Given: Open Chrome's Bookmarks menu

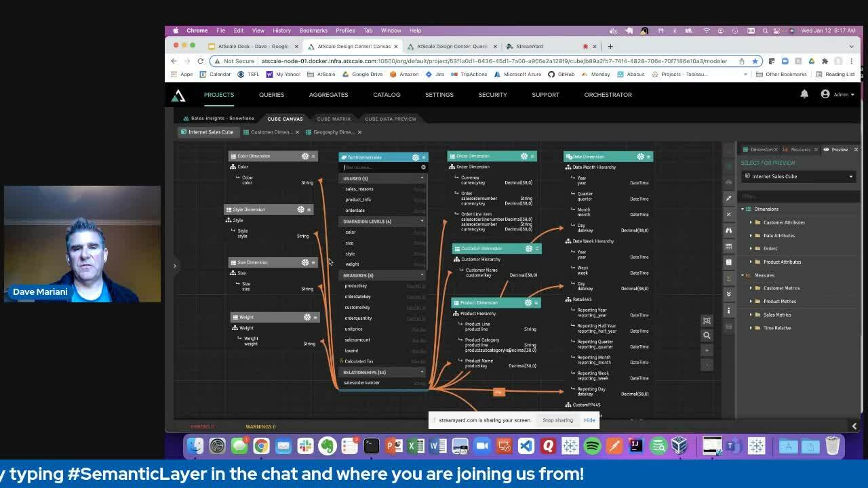Looking at the screenshot, I should (313, 30).
